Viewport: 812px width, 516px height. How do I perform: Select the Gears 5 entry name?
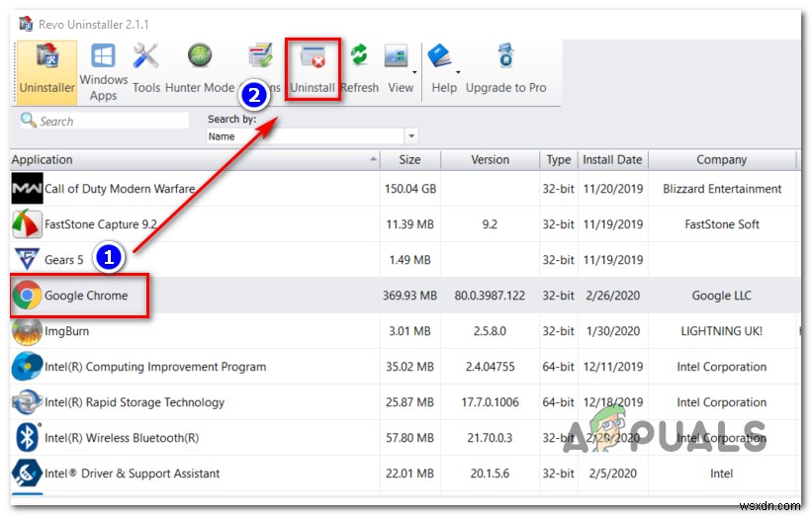click(63, 260)
